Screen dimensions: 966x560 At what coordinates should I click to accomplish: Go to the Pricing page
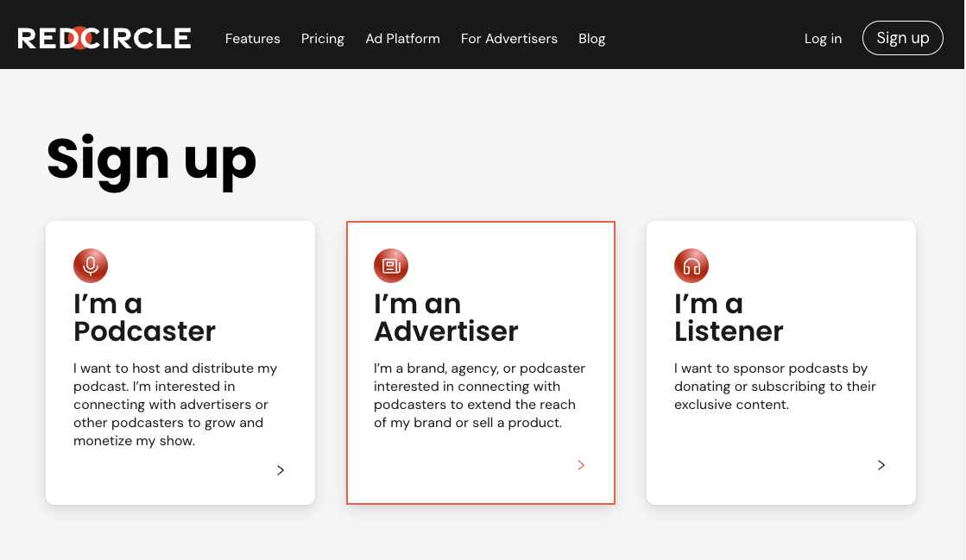pos(323,39)
